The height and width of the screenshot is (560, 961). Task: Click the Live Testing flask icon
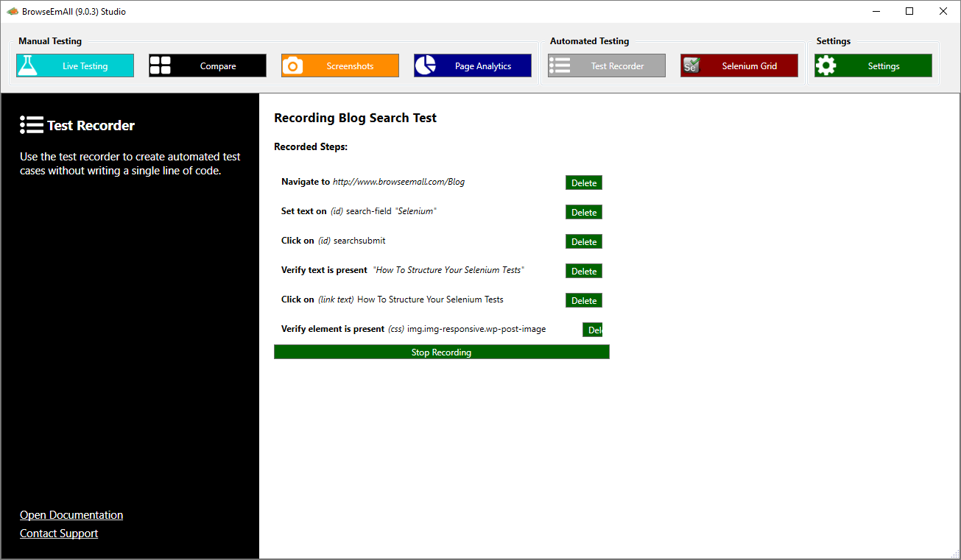tap(28, 65)
